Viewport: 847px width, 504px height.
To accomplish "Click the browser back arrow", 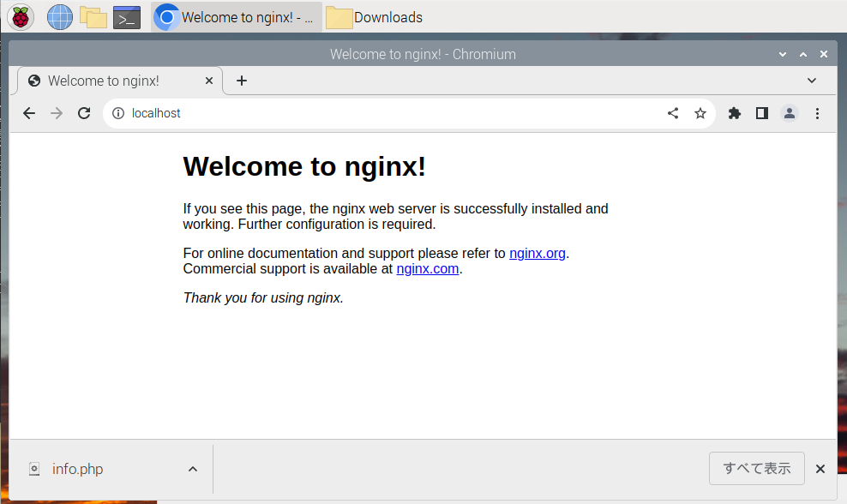I will (x=29, y=113).
